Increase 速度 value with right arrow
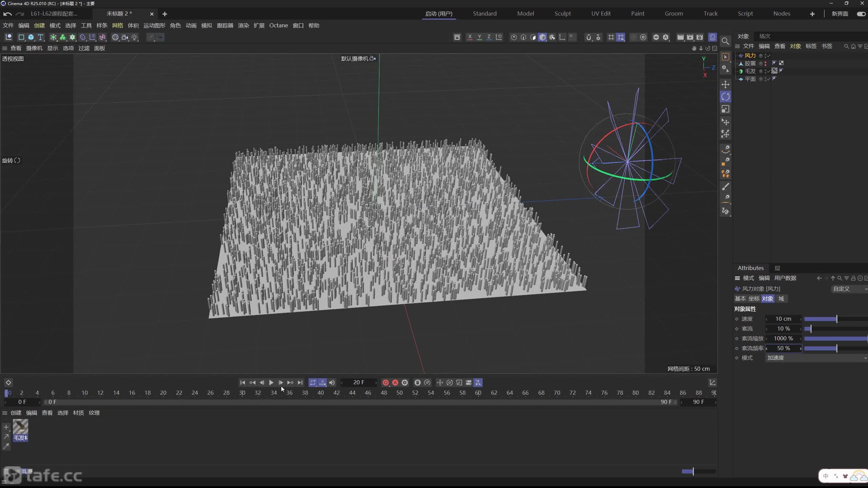 coord(801,319)
